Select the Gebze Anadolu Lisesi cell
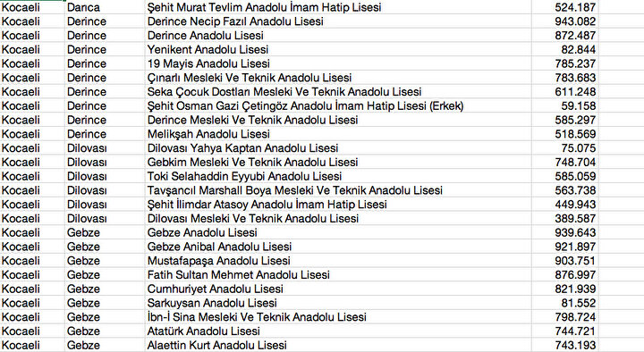Viewport: 644px width, 352px height. coord(338,232)
